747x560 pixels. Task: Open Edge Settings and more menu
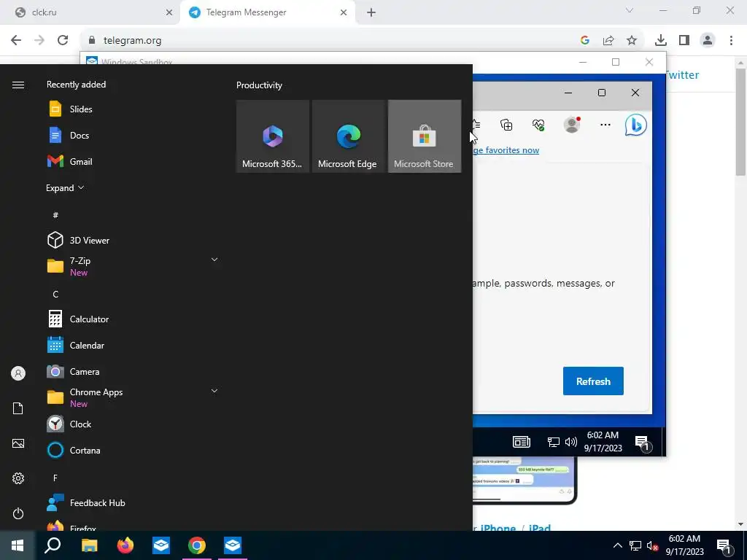point(605,125)
